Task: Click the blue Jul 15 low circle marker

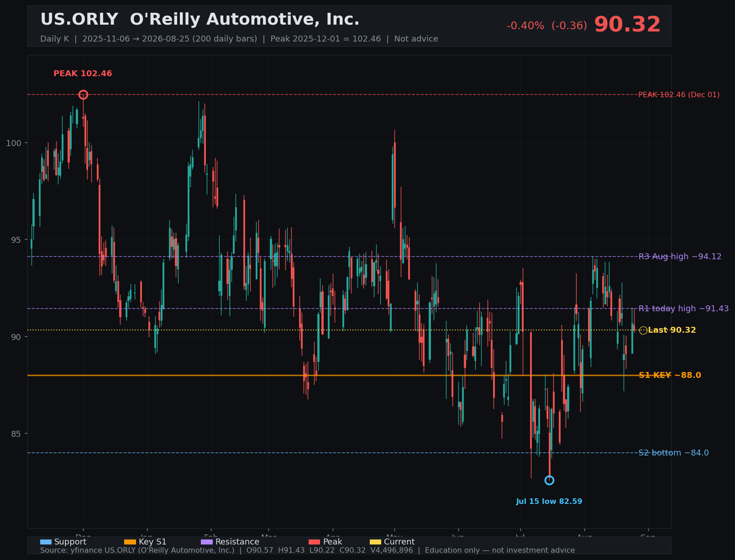Action: tap(549, 481)
